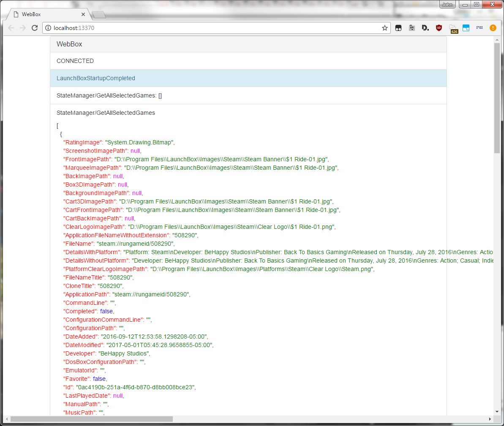The height and width of the screenshot is (426, 504).
Task: Click the vertical scrollbar up arrow
Action: [x=497, y=40]
